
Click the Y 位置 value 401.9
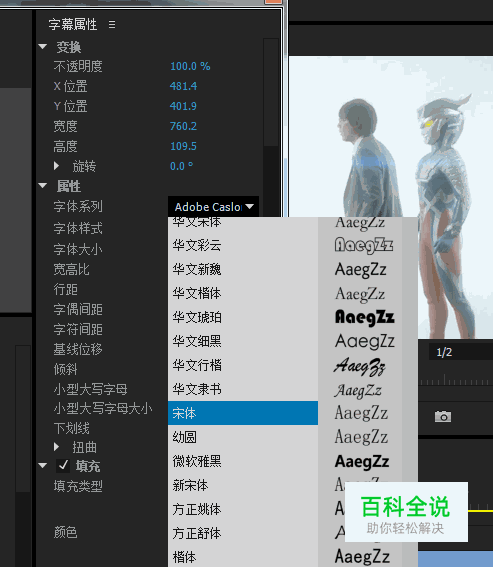coord(183,106)
